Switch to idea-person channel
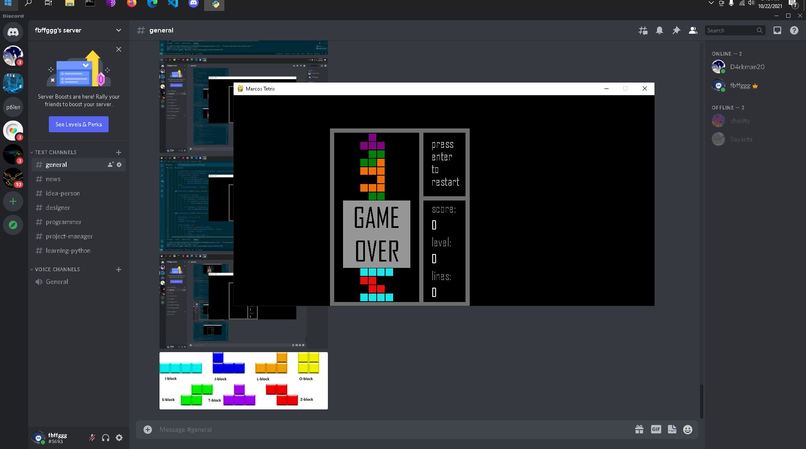806x449 pixels. tap(78, 193)
